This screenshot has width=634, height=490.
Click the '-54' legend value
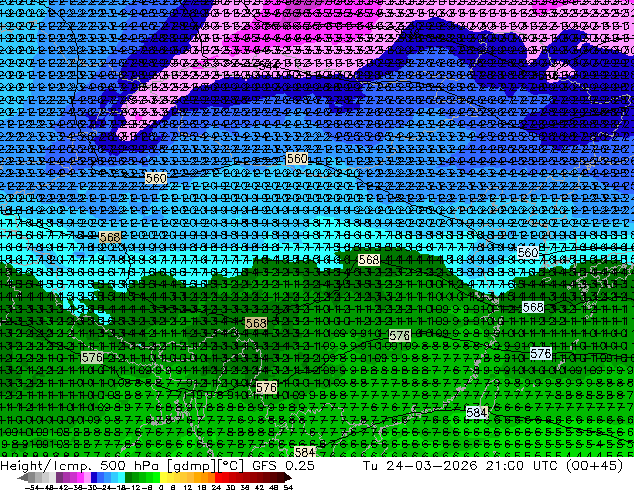tap(32, 488)
